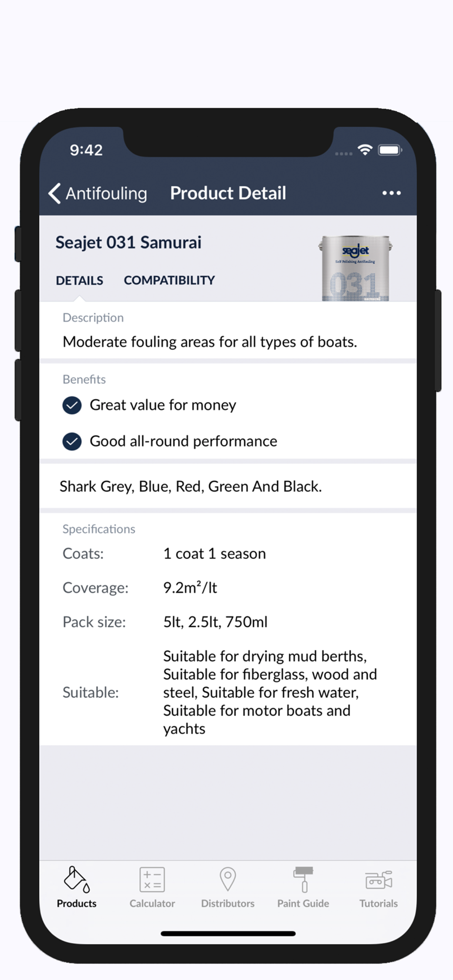Open the Distributors map pin icon

(x=227, y=879)
